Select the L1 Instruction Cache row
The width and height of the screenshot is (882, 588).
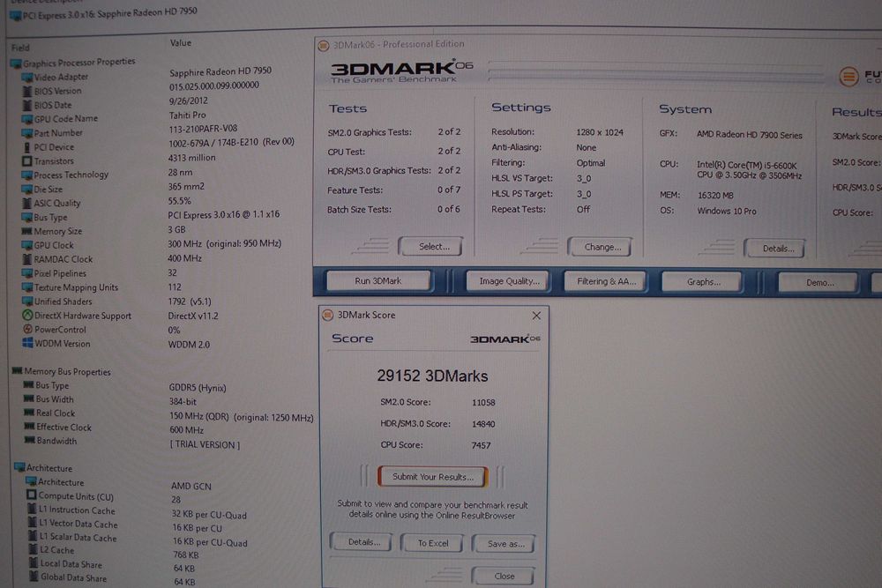tap(138, 512)
